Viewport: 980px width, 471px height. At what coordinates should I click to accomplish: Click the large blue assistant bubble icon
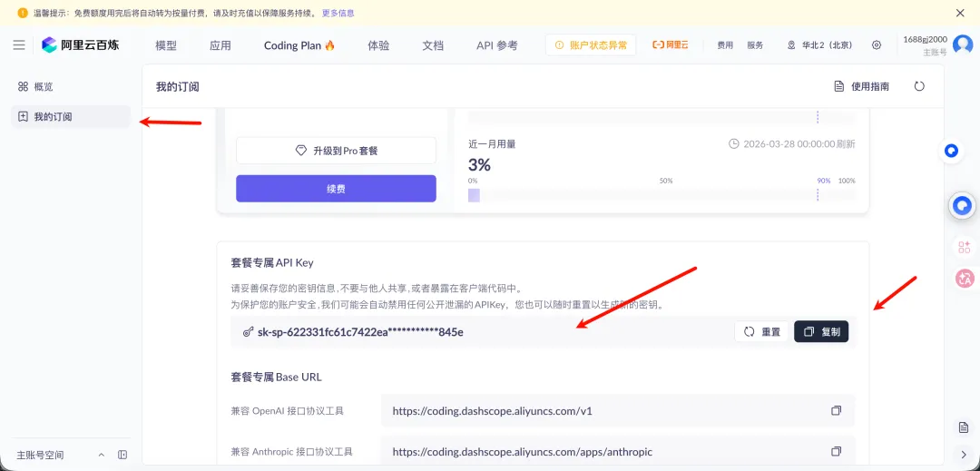click(963, 205)
